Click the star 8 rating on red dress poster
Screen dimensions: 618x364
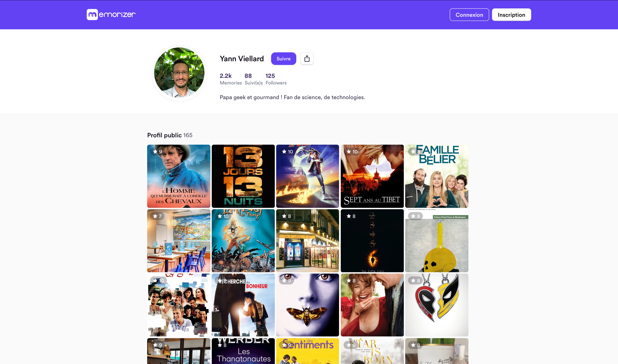pos(351,281)
